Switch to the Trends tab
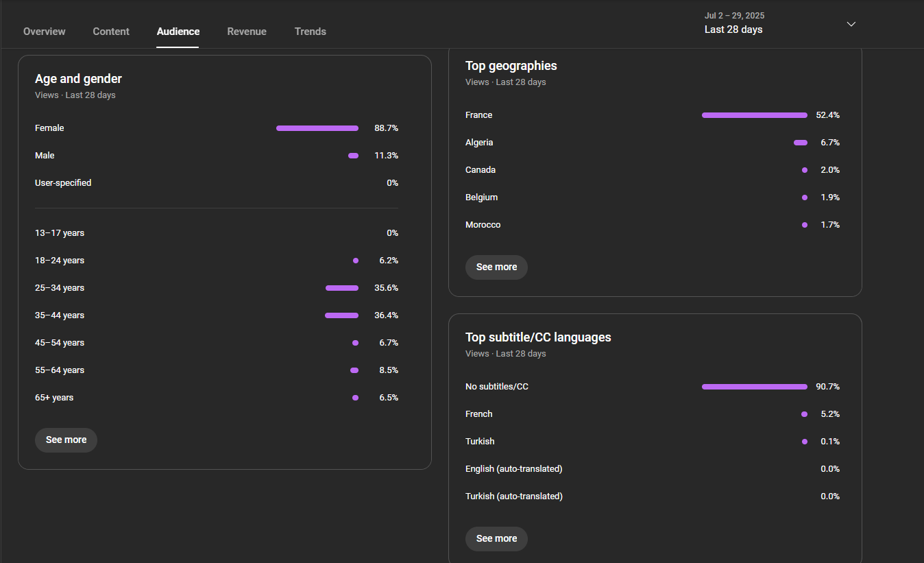Screen dimensions: 924x563 click(311, 32)
